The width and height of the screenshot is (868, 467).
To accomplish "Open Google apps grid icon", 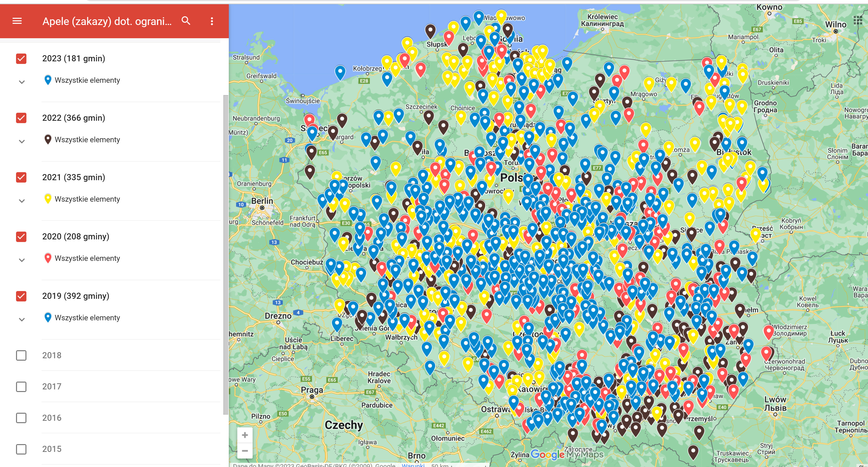I will pyautogui.click(x=858, y=20).
